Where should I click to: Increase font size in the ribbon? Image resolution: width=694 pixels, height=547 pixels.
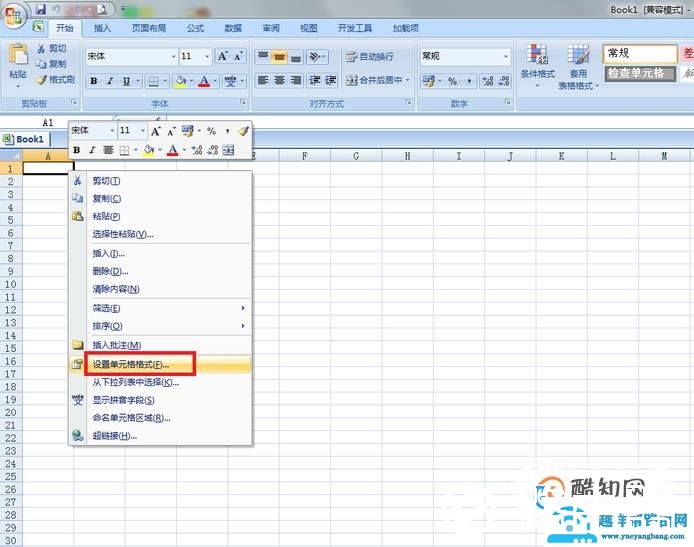(x=223, y=56)
